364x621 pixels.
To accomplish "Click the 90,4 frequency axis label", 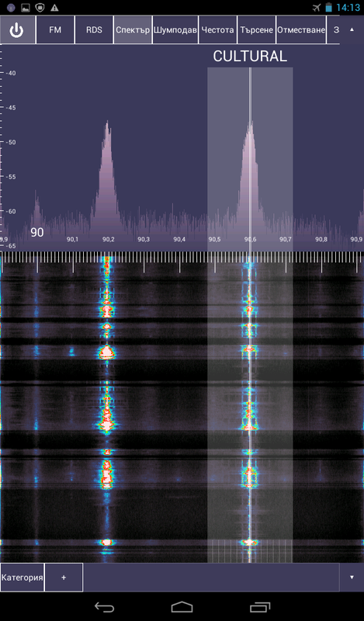I will (x=179, y=240).
